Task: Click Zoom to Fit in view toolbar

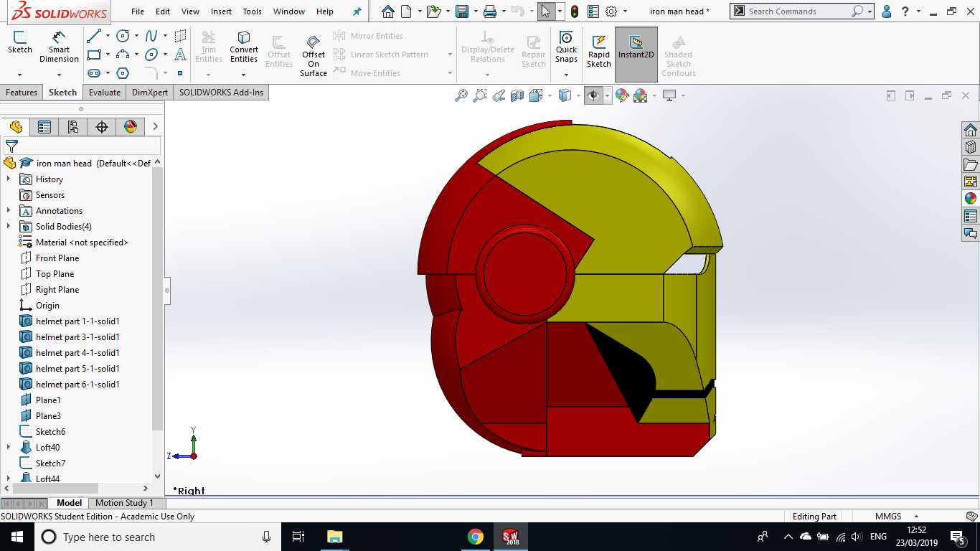Action: (461, 95)
